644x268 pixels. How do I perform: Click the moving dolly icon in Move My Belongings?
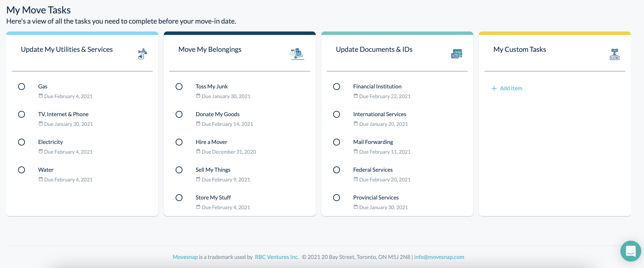297,54
